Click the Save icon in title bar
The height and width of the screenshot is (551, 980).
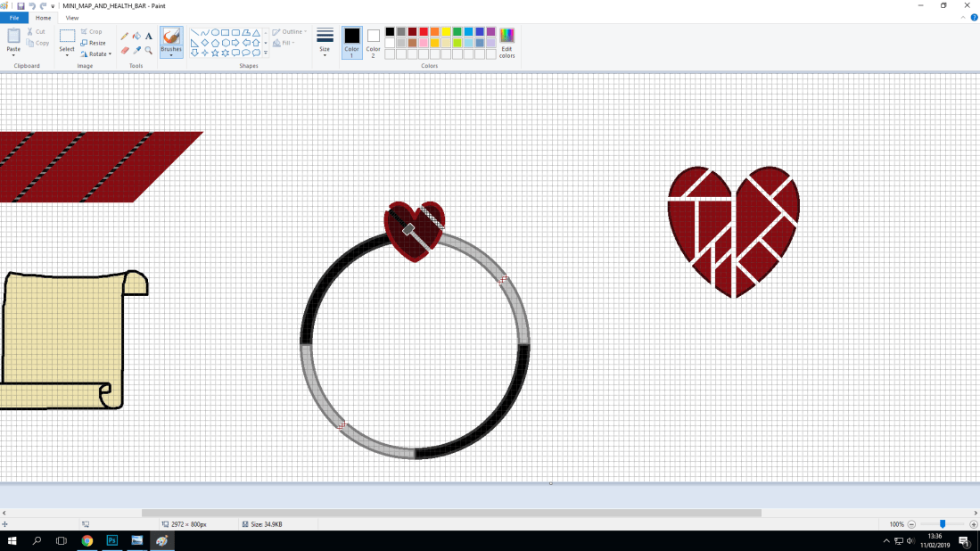pyautogui.click(x=21, y=5)
